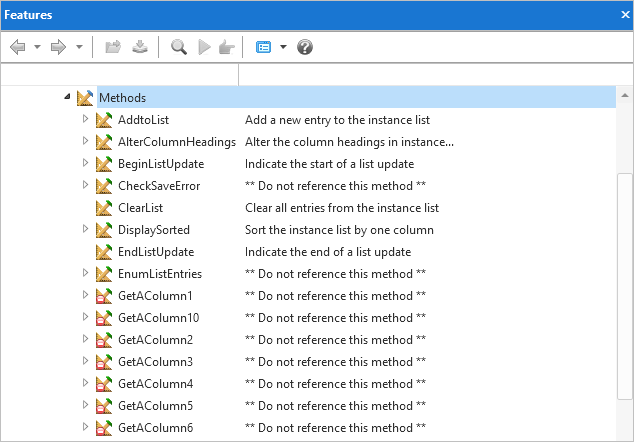
Task: Click the GetAColumn1 restricted method icon
Action: pyautogui.click(x=104, y=296)
